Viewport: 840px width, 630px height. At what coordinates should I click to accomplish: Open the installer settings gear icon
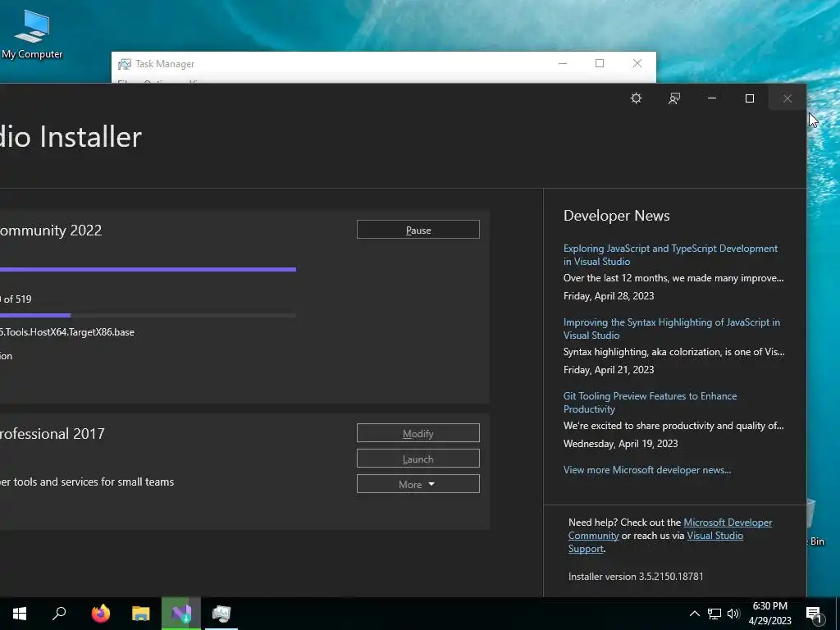point(636,98)
